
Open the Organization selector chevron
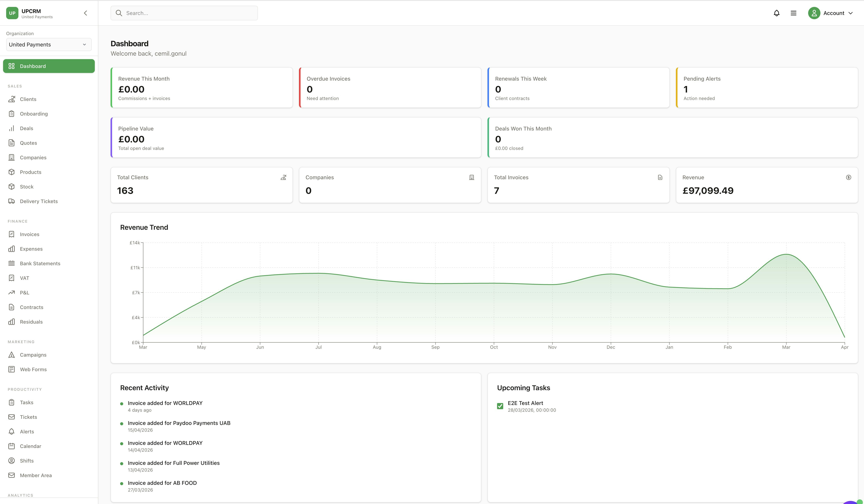(x=84, y=44)
